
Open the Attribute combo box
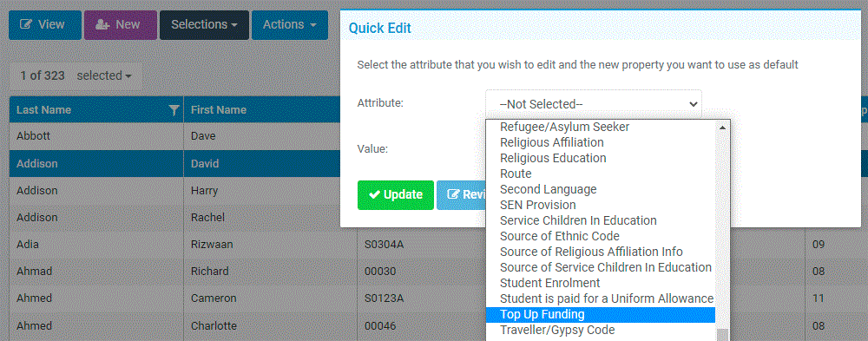coord(594,103)
